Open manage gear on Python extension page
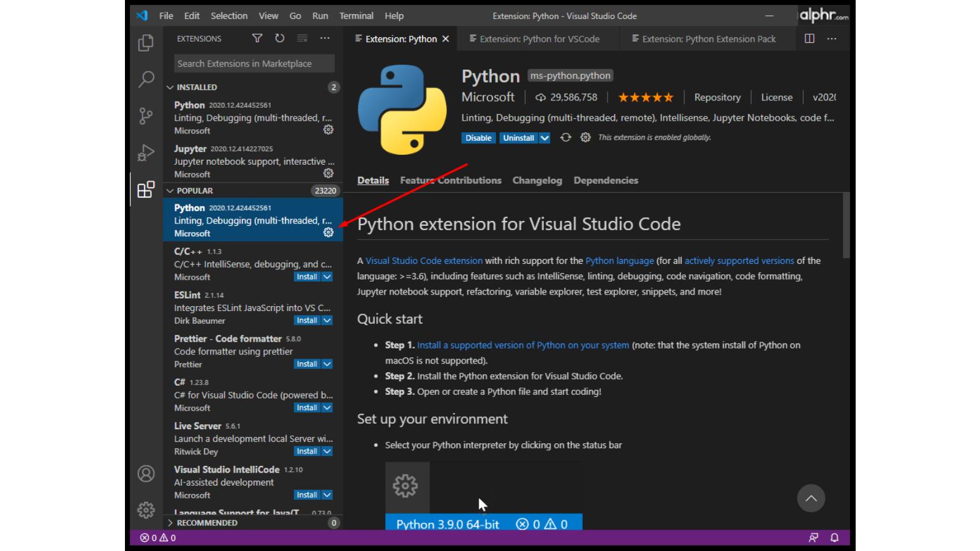The height and width of the screenshot is (551, 980). pyautogui.click(x=586, y=138)
